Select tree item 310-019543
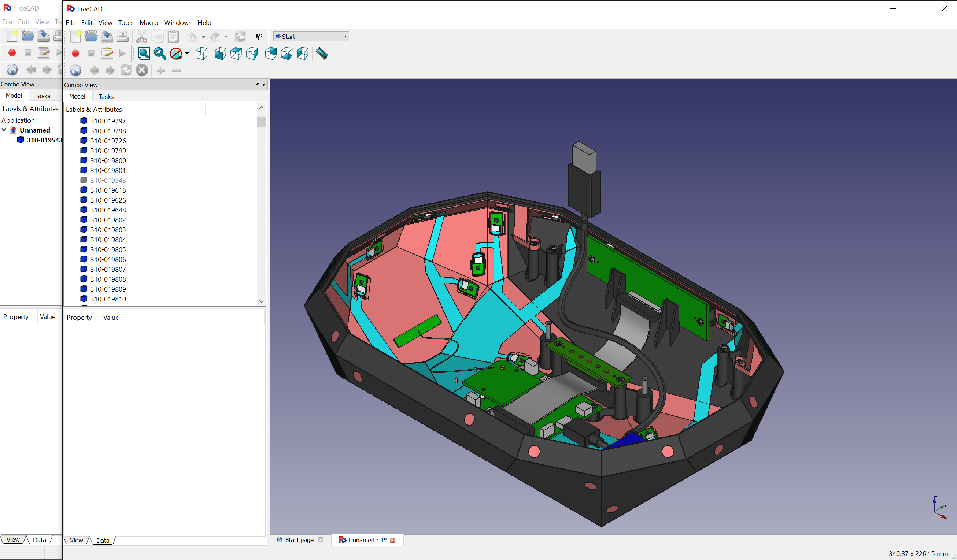 tap(108, 180)
